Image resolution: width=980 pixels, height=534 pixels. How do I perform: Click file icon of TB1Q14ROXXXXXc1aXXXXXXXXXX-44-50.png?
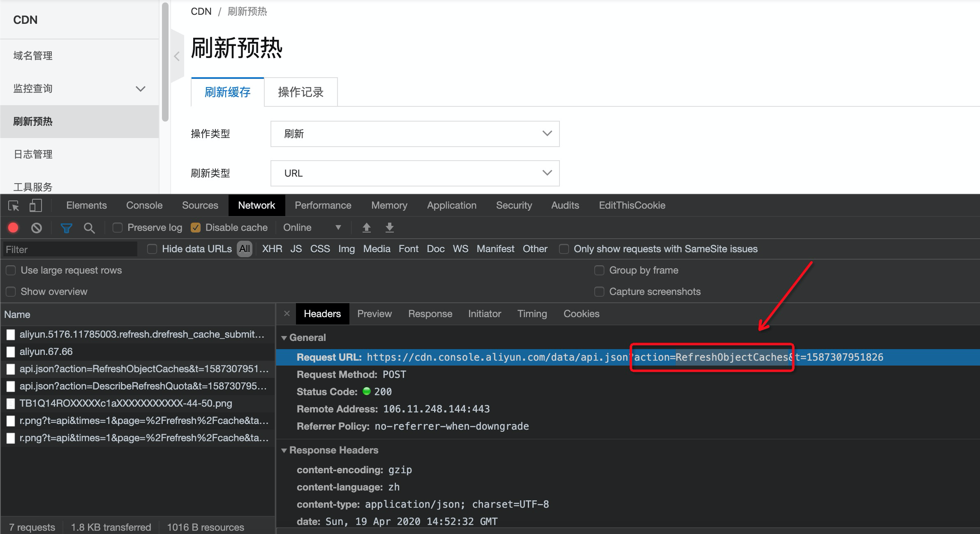pos(11,404)
